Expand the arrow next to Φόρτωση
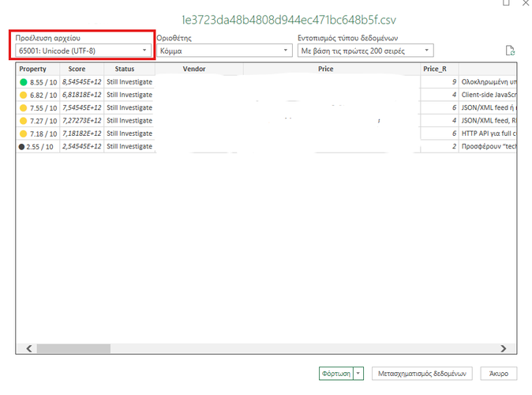This screenshot has height=395, width=532. [x=359, y=373]
